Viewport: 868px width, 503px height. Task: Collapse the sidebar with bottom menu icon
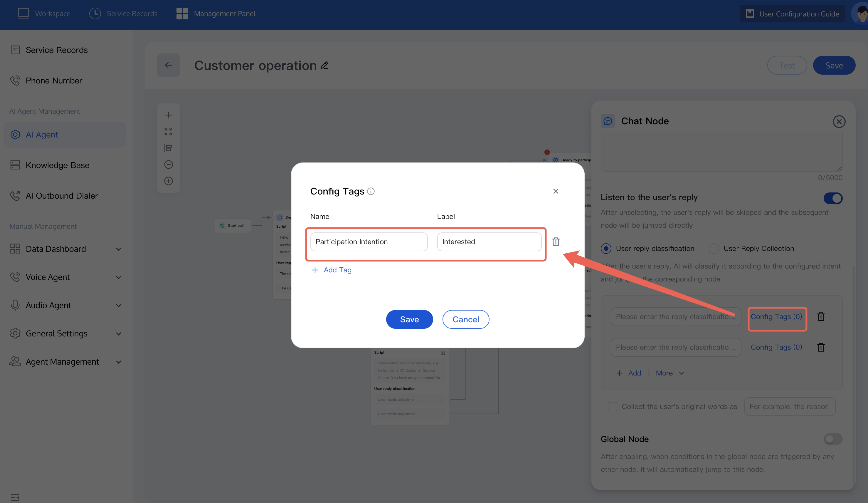[15, 497]
